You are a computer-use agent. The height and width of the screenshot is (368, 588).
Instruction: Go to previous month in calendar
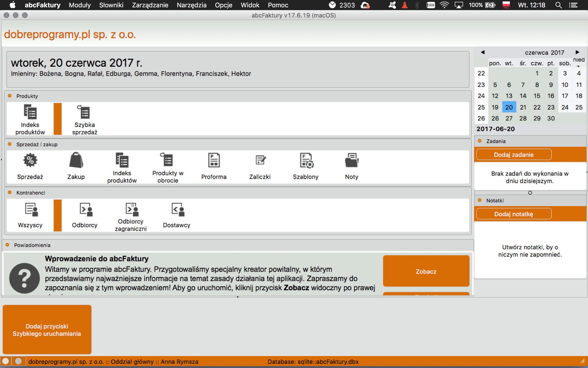click(483, 52)
